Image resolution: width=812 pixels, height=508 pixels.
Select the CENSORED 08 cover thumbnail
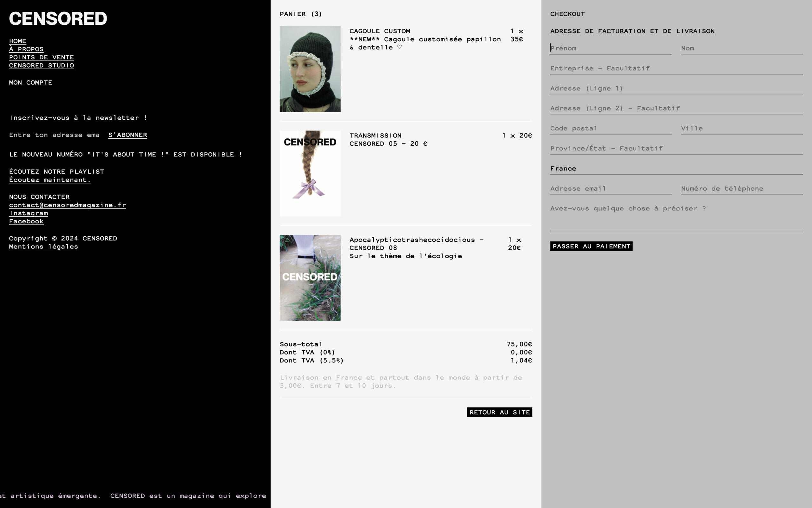[310, 278]
